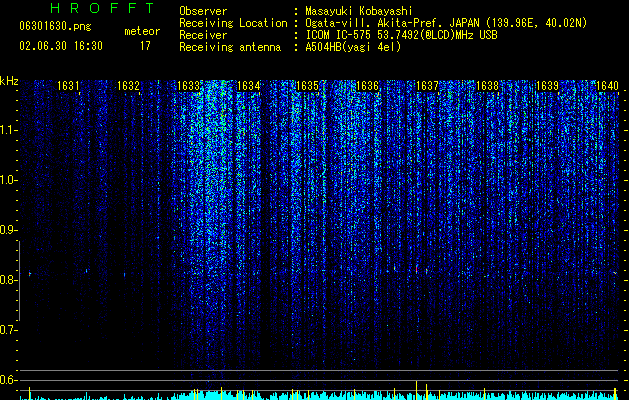Click the Receiving antenna label
629x400 pixels.
tap(230, 47)
